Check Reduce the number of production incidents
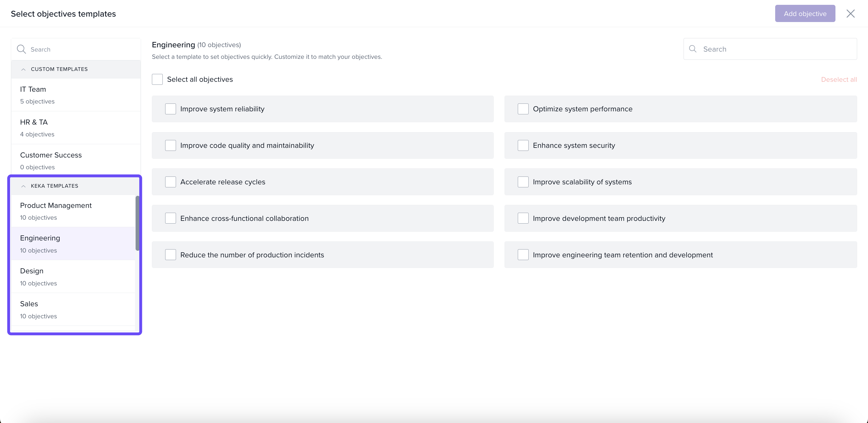 click(171, 255)
